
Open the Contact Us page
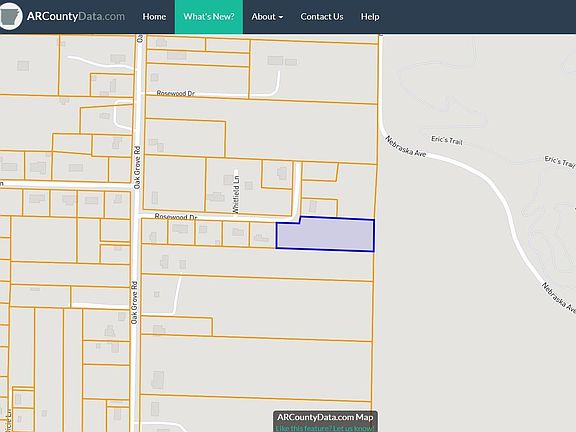click(322, 17)
